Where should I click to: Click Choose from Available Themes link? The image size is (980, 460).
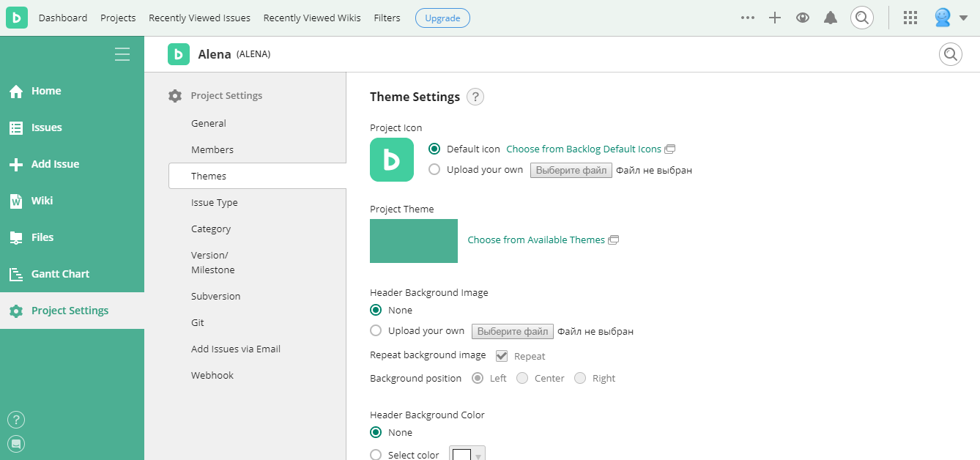[536, 240]
